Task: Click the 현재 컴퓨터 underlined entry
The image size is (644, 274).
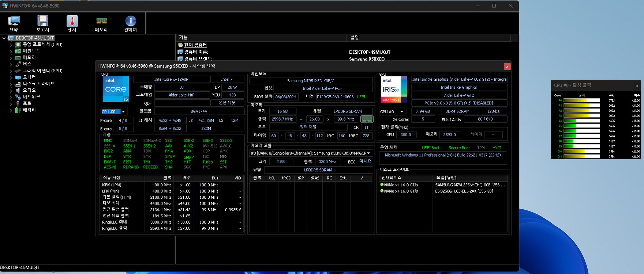Action: tap(195, 45)
